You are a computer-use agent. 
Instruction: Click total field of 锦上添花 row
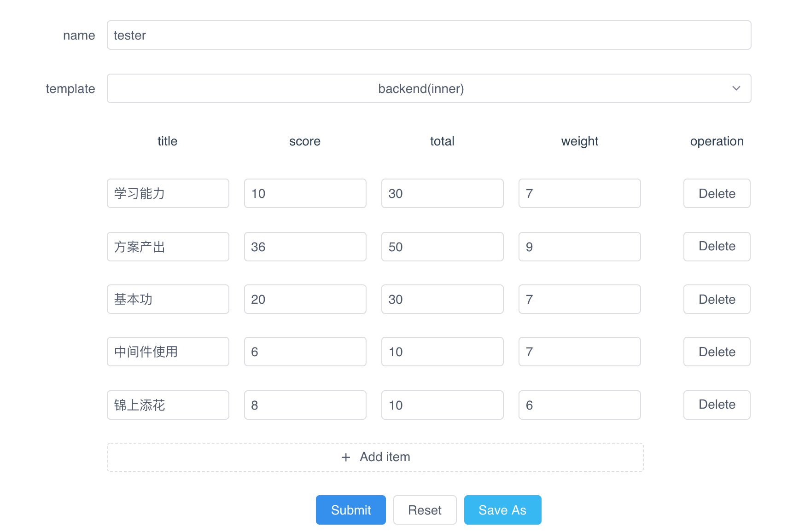pos(443,405)
